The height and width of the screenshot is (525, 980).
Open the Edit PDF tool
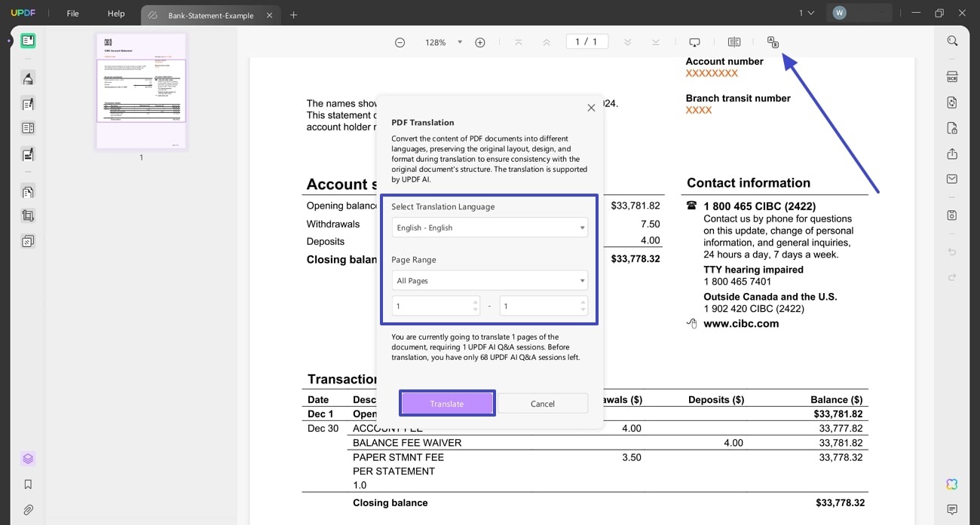28,104
